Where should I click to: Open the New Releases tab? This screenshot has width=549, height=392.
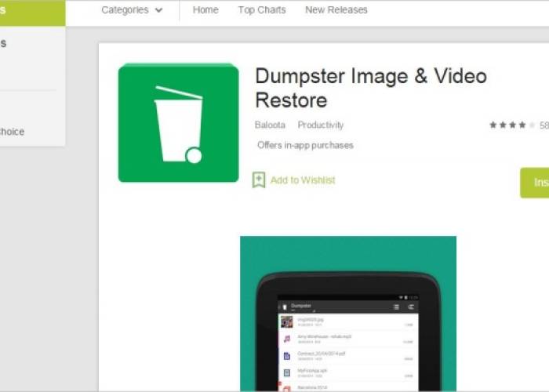coord(336,10)
